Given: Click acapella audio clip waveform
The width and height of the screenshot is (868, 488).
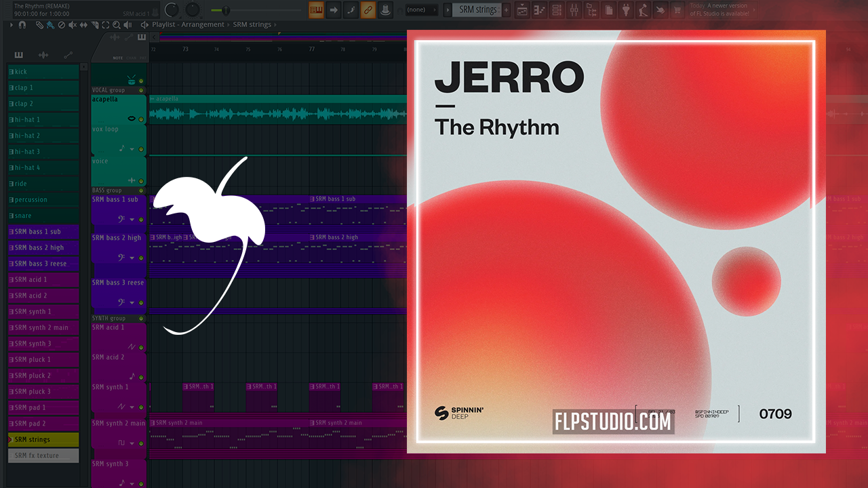Looking at the screenshot, I should click(x=277, y=115).
